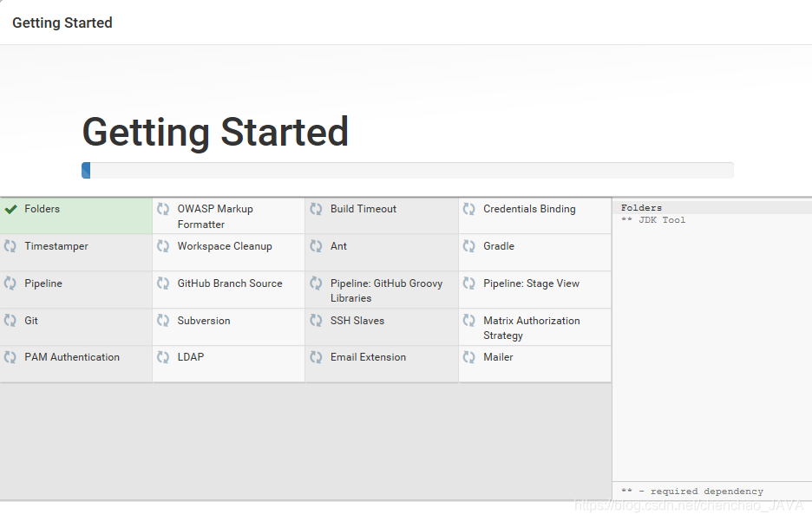Click the pending spinner icon beside GitHub Branch Source

163,283
